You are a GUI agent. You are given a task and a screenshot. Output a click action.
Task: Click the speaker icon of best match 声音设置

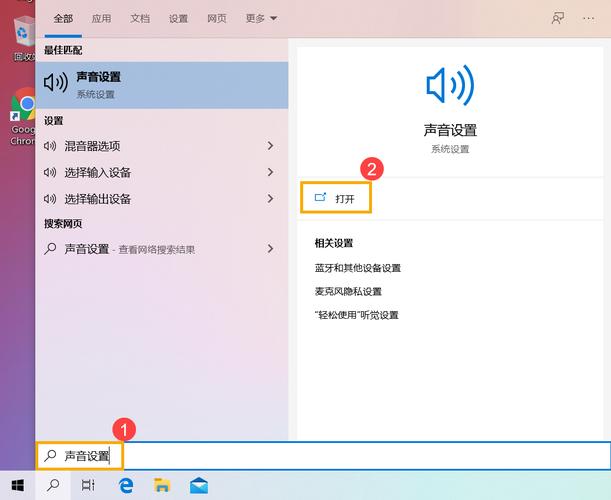[x=56, y=83]
